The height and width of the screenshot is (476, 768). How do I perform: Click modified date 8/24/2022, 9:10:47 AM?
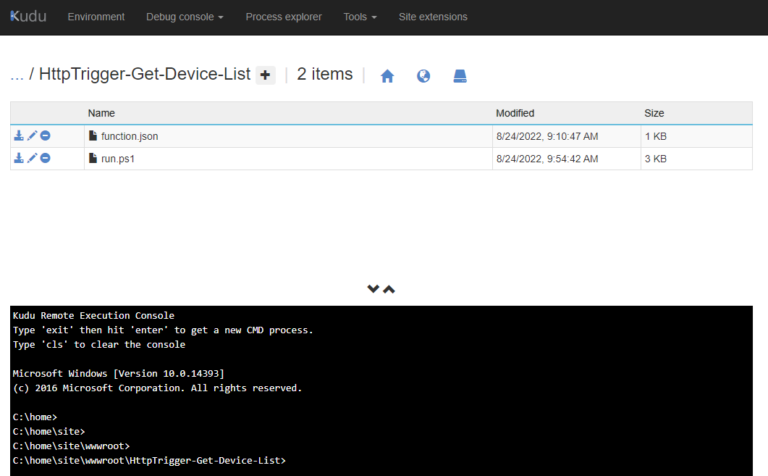[547, 136]
